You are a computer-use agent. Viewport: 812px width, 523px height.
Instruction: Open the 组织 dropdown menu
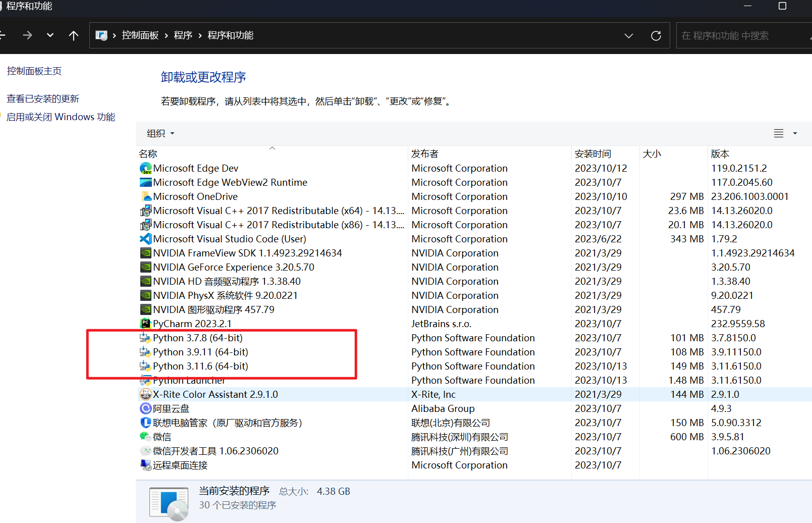pyautogui.click(x=160, y=133)
